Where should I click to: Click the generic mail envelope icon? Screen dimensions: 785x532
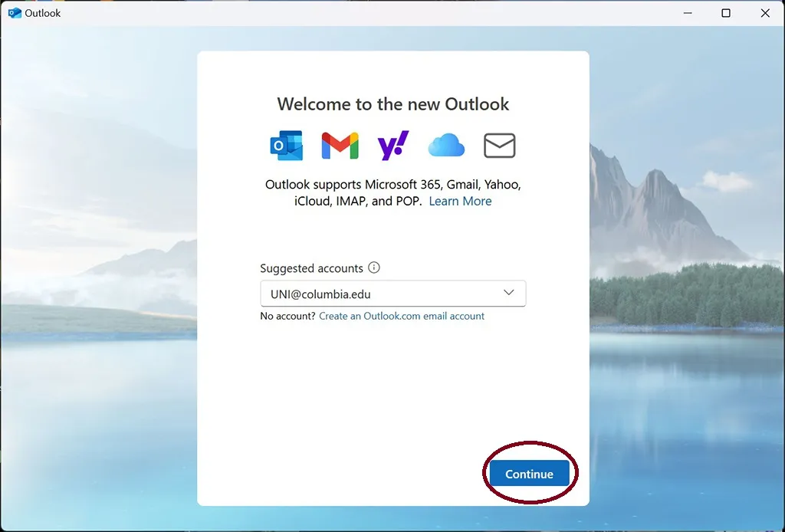500,146
